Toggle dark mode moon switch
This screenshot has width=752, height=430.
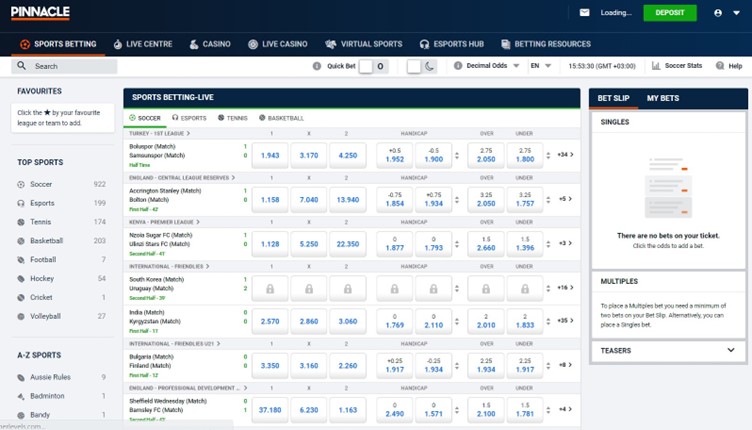[421, 66]
